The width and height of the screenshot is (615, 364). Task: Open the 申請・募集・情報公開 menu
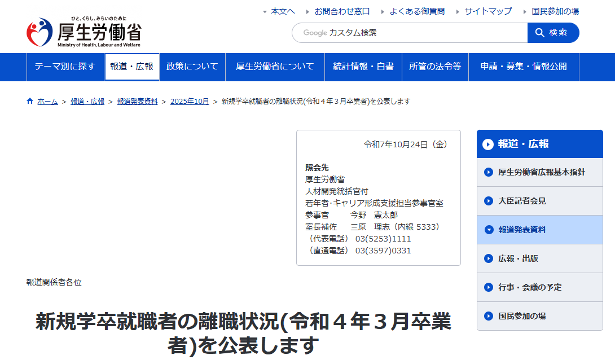[524, 67]
